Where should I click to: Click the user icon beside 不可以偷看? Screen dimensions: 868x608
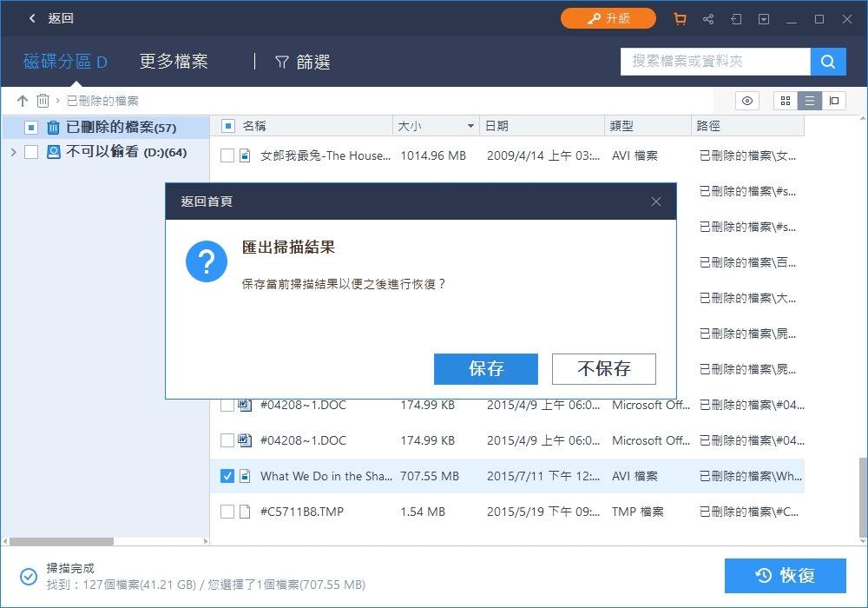[x=53, y=152]
